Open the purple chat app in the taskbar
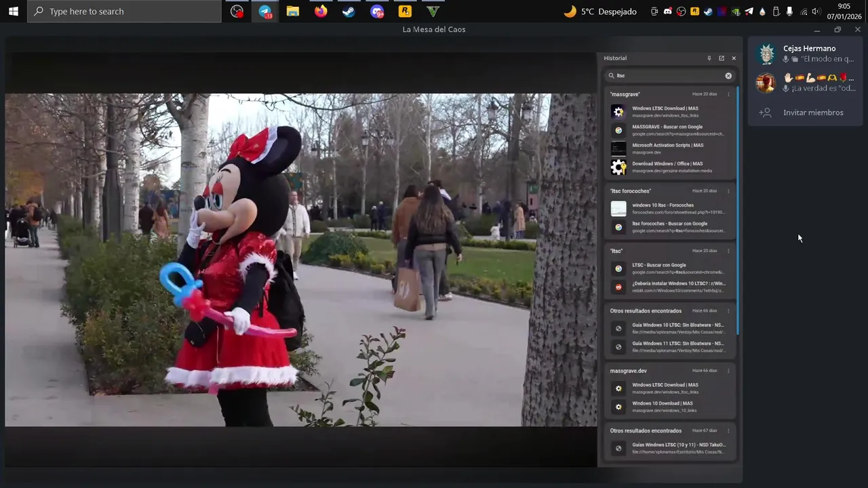This screenshot has width=868, height=488. pyautogui.click(x=377, y=11)
